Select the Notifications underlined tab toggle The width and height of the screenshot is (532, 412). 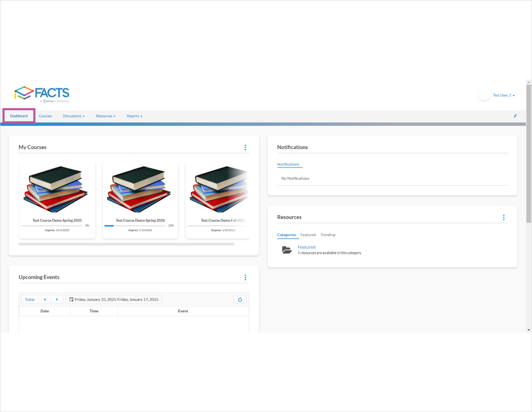pos(289,164)
